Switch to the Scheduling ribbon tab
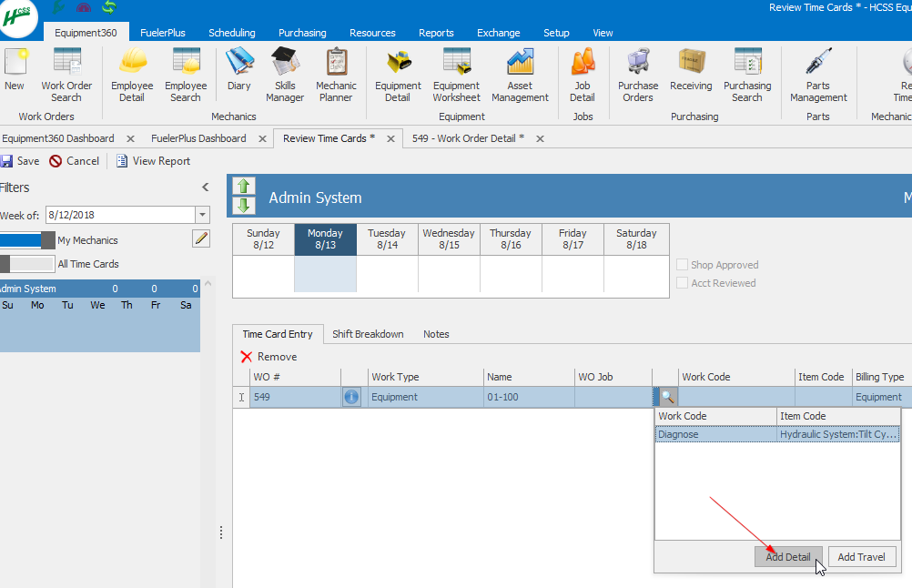 click(x=232, y=33)
